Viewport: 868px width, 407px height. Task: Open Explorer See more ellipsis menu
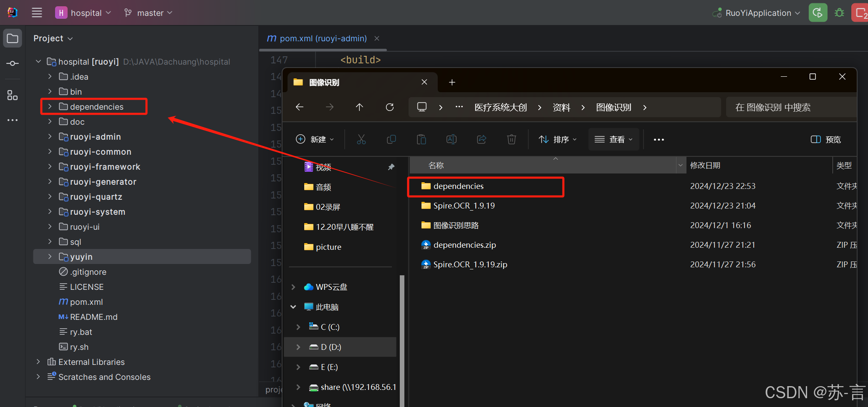[659, 139]
